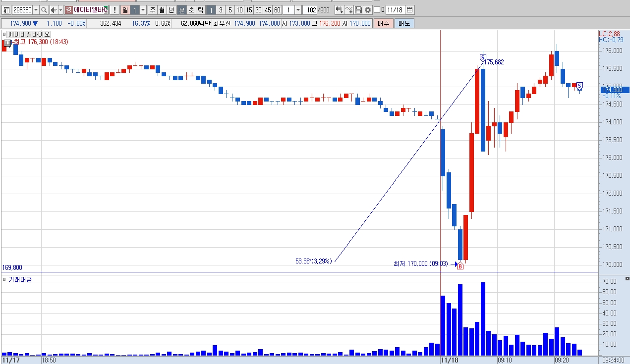The width and height of the screenshot is (630, 364).
Task: Choose the 3-minute interval button
Action: coord(221,10)
